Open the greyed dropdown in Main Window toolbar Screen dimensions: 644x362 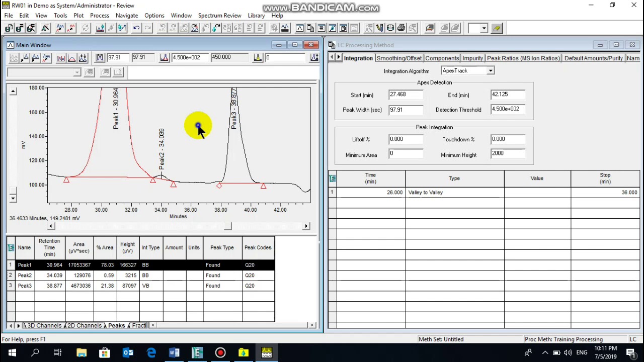click(x=76, y=72)
